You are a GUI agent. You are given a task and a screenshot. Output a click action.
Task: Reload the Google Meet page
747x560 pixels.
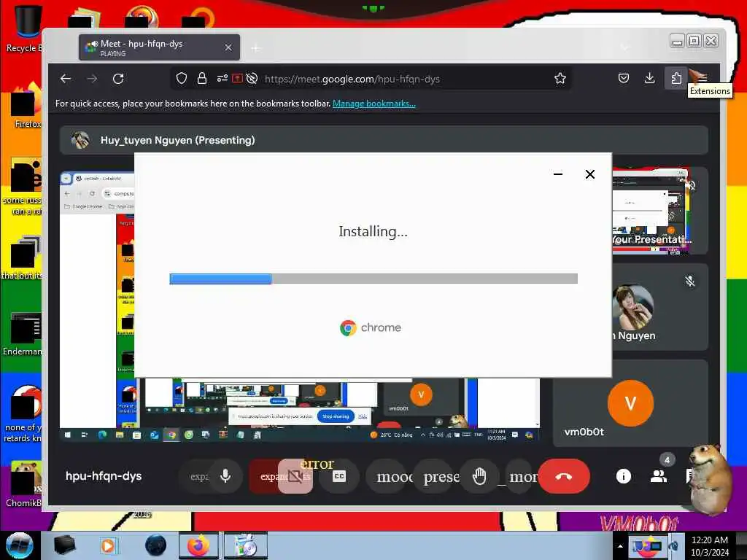118,79
